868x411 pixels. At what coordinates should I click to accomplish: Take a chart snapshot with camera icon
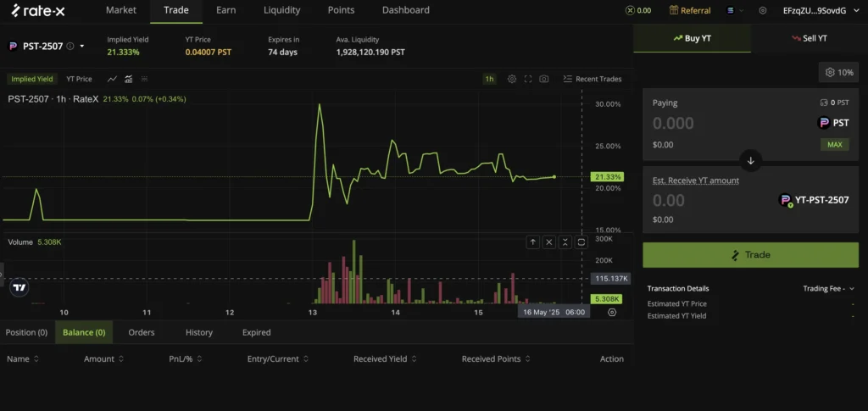544,79
